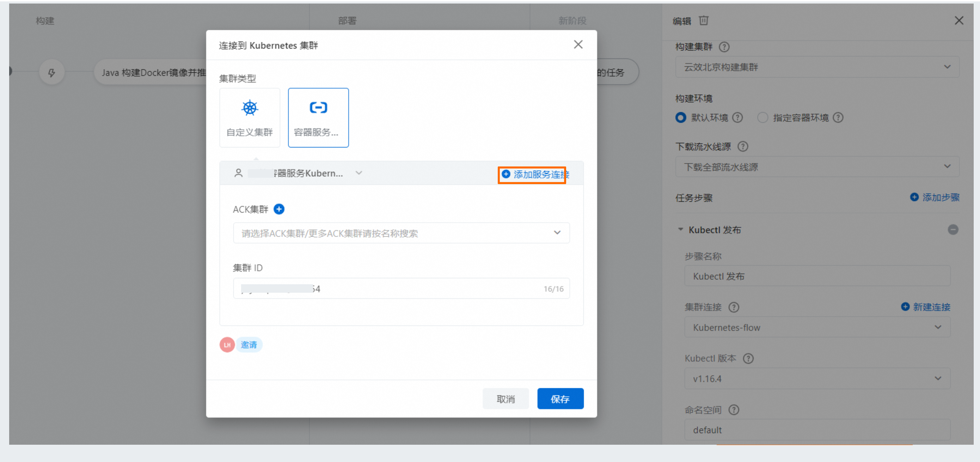Viewport: 980px width, 462px height.
Task: Close the 编辑 side panel
Action: [959, 20]
